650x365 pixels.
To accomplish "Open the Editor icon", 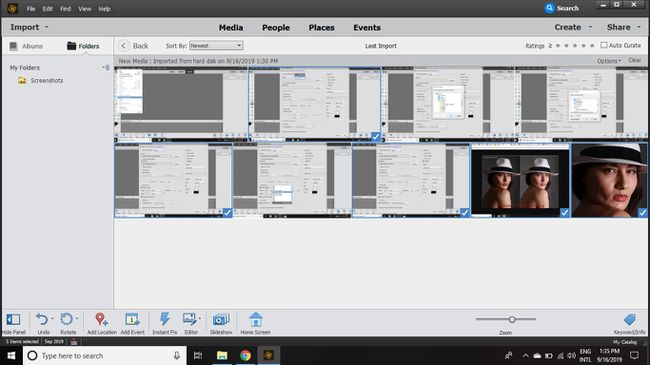I will [189, 319].
